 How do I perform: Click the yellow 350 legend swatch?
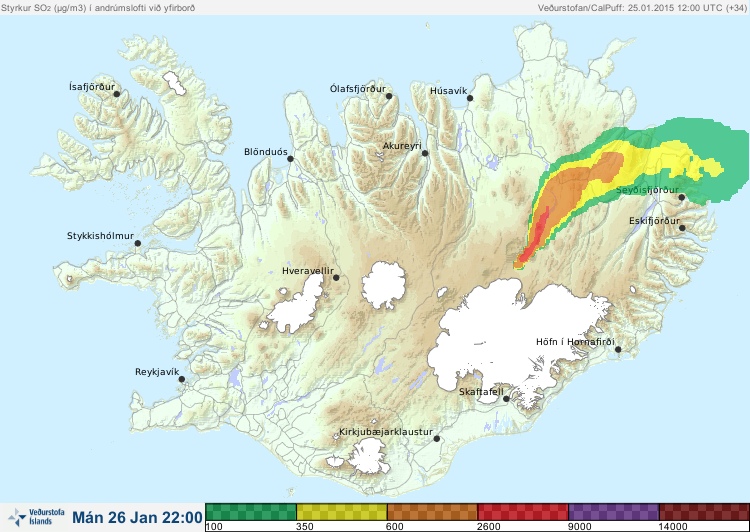(x=342, y=512)
